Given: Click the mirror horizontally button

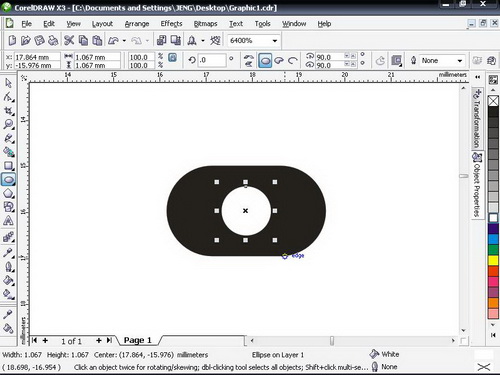Looking at the screenshot, I should (x=248, y=57).
